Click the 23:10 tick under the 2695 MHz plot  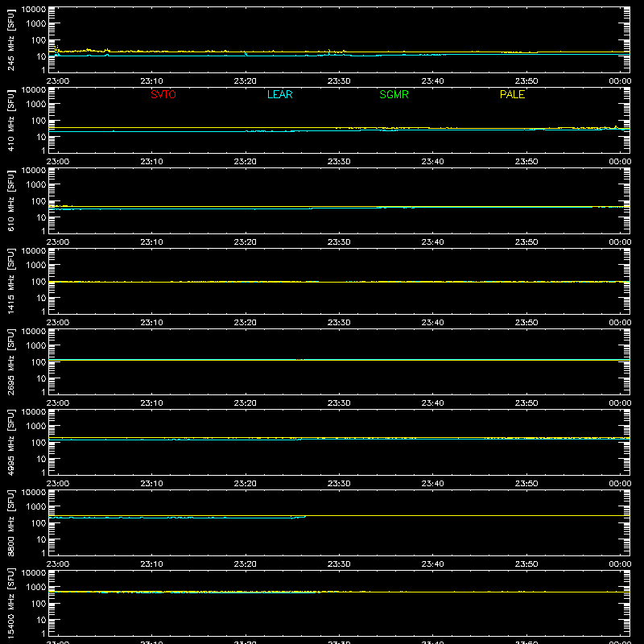pos(151,403)
